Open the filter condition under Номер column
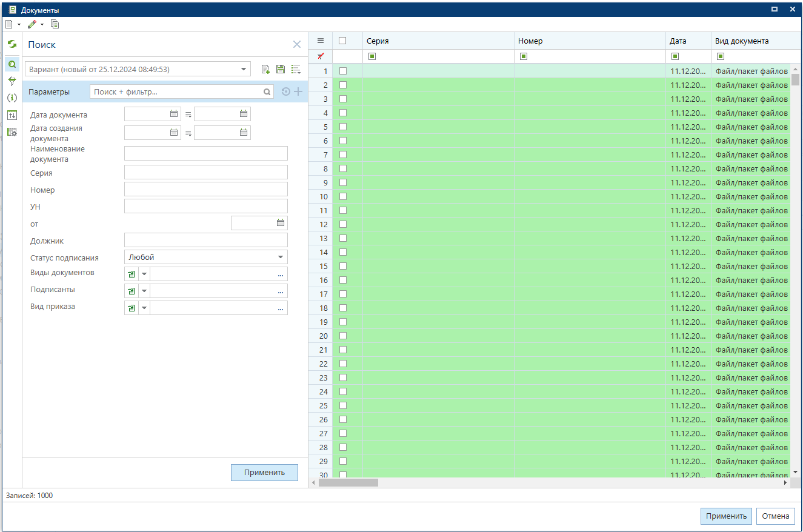 (524, 56)
